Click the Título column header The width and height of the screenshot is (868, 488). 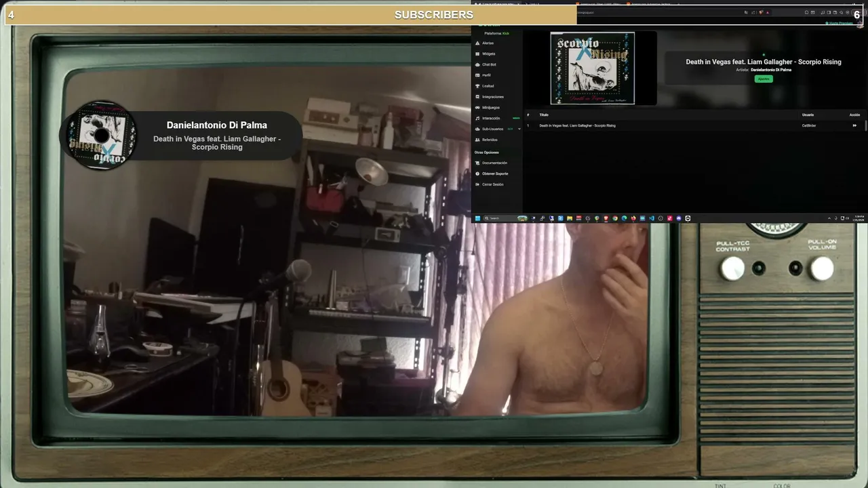tap(544, 115)
